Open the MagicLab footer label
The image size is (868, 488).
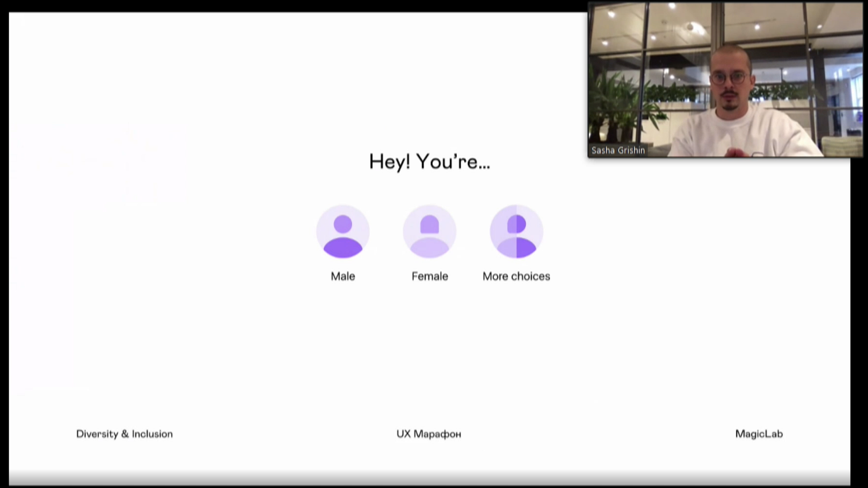coord(758,434)
